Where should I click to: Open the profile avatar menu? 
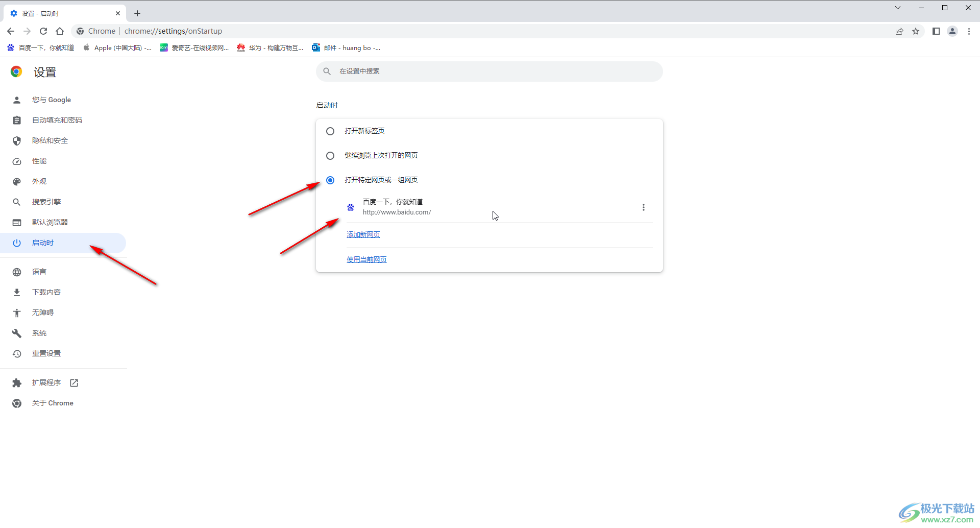coord(952,31)
